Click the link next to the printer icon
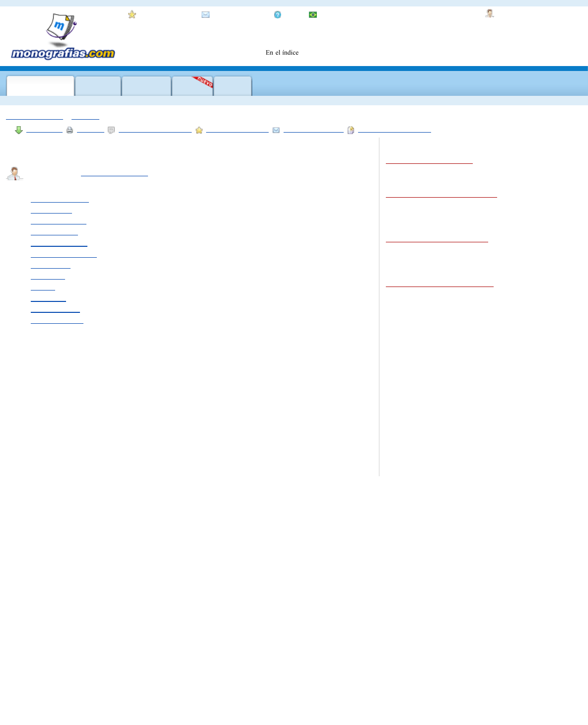The height and width of the screenshot is (725, 588). (90, 130)
